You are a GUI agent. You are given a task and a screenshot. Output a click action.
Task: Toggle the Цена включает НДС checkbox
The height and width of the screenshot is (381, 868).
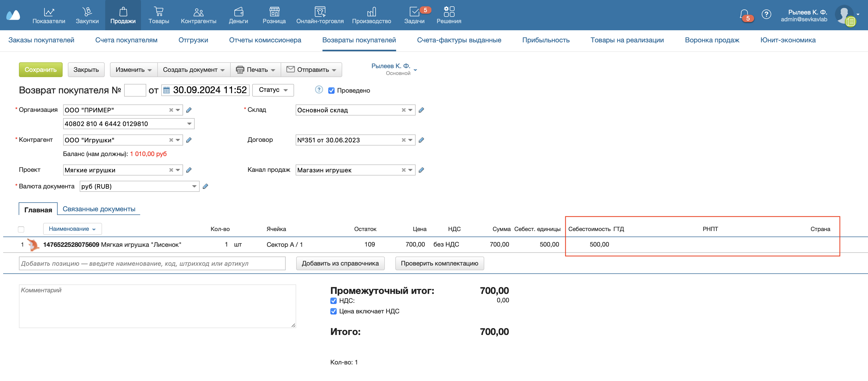pos(333,311)
